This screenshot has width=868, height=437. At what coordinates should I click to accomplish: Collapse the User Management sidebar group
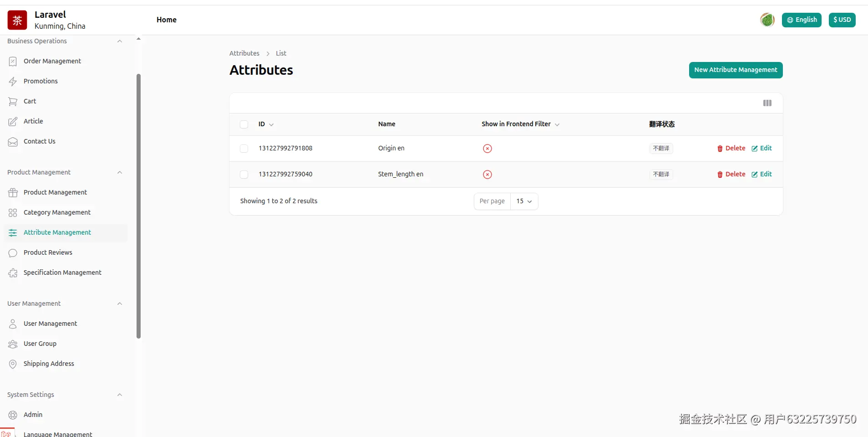[120, 303]
